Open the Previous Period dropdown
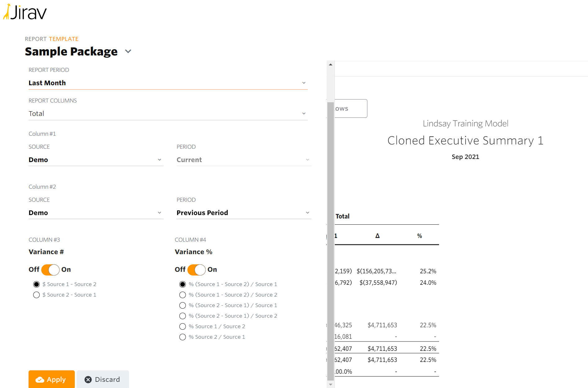Viewport: 588px width, 388px height. coord(244,213)
